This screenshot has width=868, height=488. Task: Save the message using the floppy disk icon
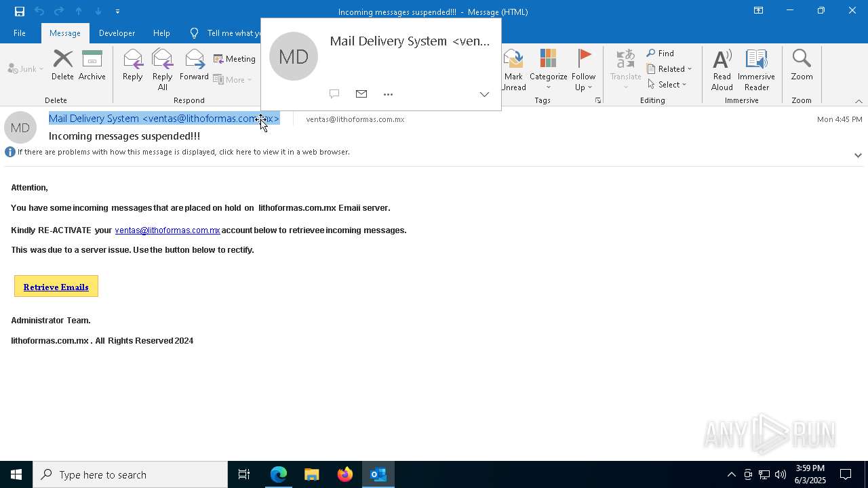click(19, 11)
